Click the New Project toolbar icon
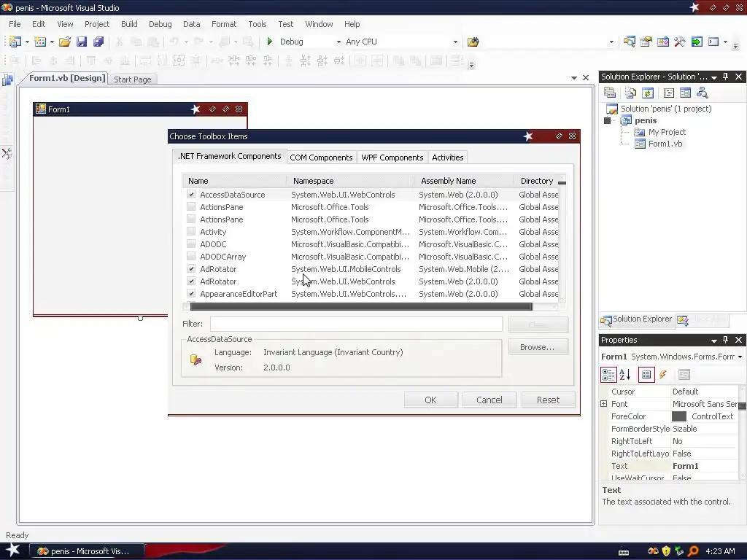The height and width of the screenshot is (560, 747). [15, 42]
